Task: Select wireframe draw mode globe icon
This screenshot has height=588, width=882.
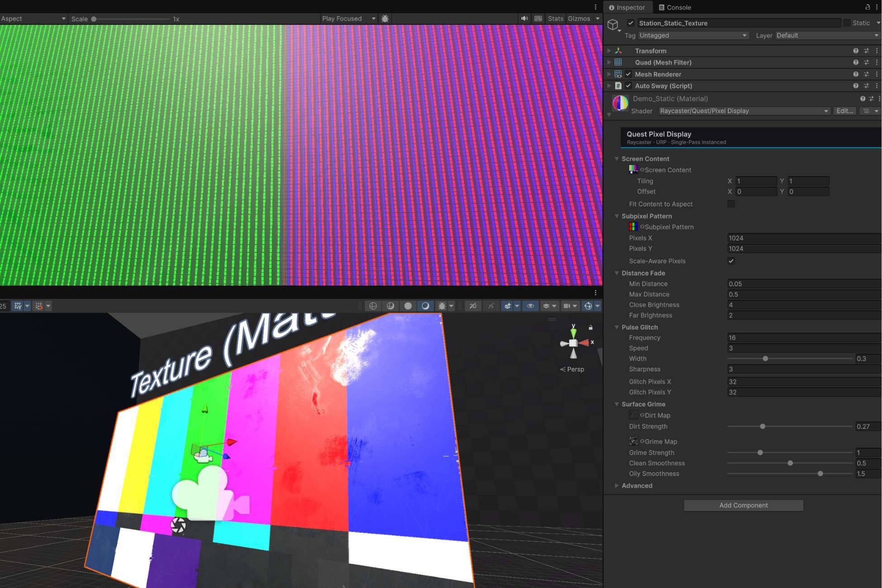Action: pyautogui.click(x=373, y=306)
